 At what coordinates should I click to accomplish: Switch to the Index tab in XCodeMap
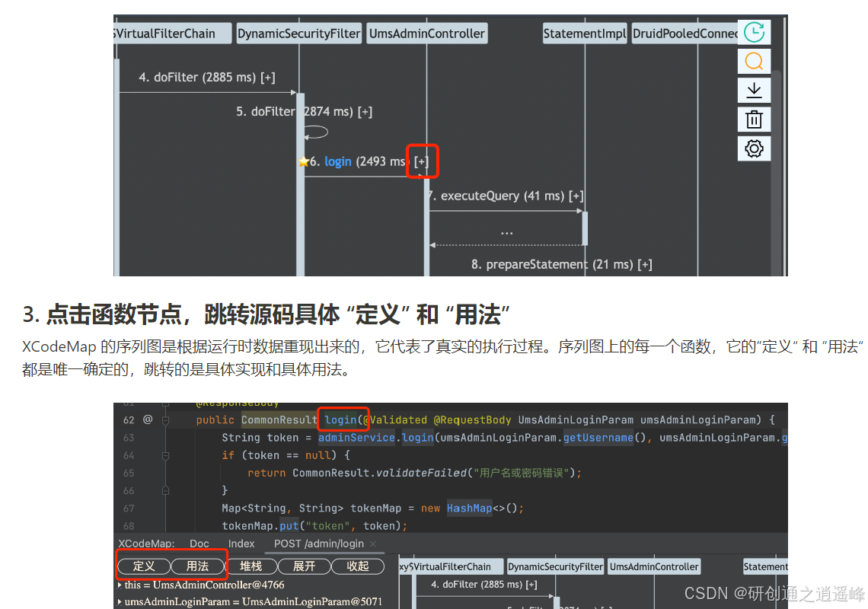coord(241,544)
